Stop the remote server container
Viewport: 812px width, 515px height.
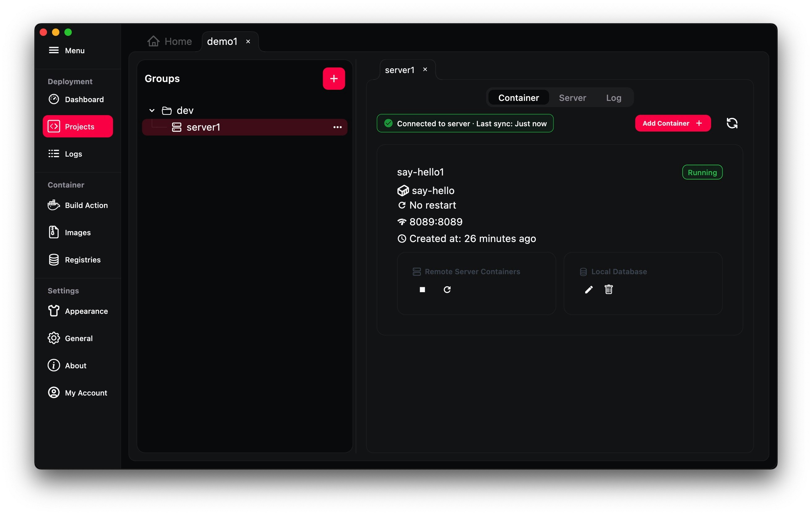pos(422,289)
